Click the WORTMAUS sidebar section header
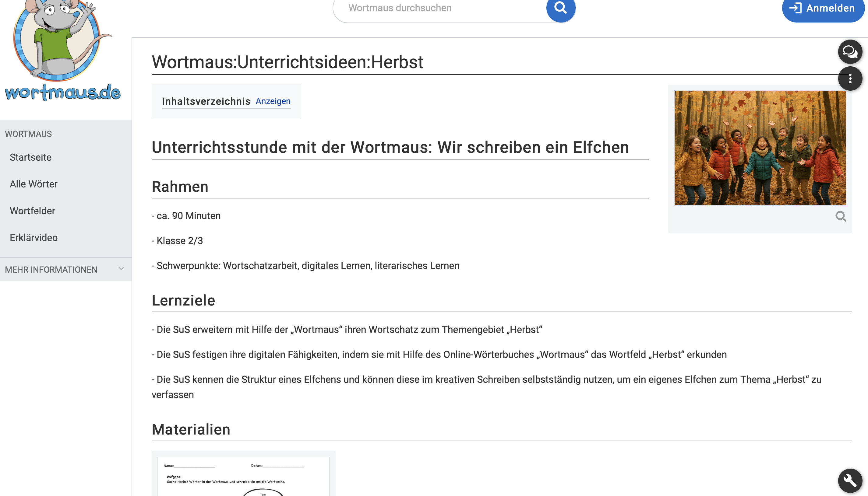 [x=28, y=134]
